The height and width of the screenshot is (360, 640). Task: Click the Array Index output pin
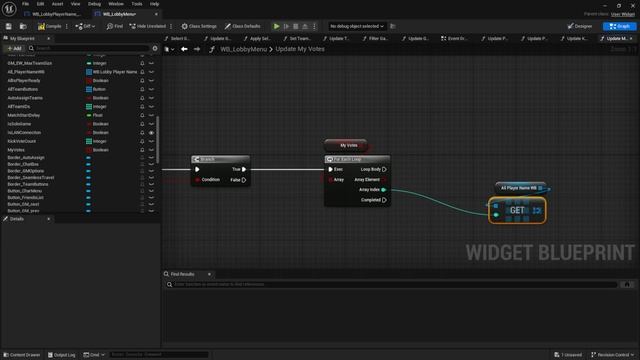[383, 190]
